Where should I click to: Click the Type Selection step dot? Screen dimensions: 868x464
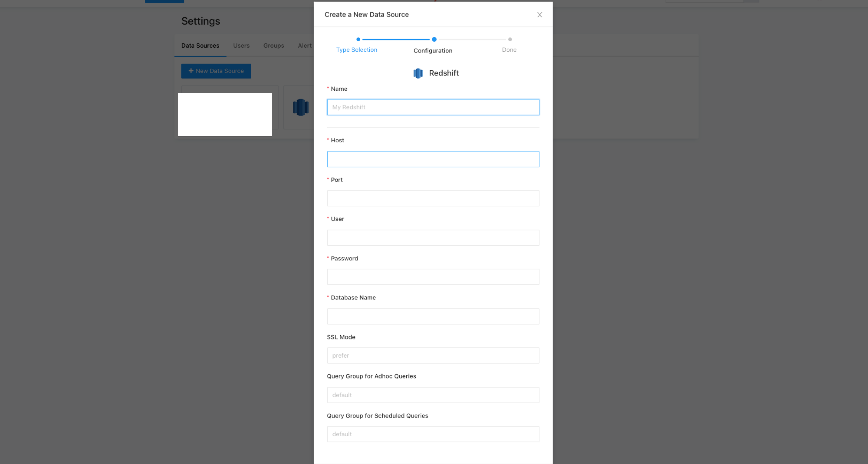point(358,39)
